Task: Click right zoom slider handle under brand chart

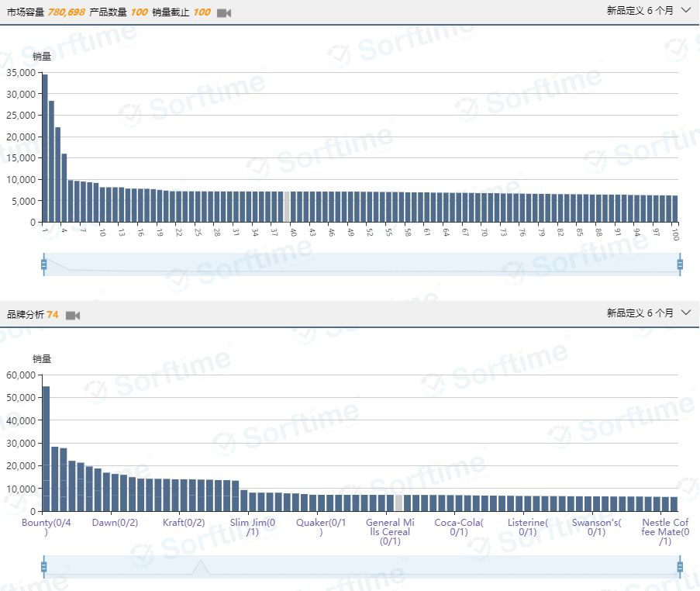Action: 680,567
